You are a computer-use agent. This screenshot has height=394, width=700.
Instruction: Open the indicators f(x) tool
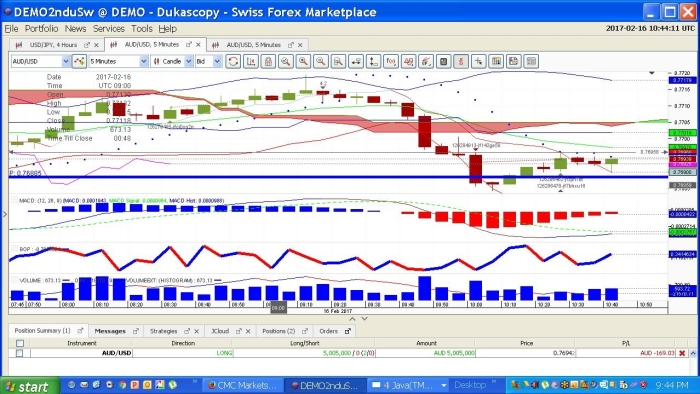pyautogui.click(x=391, y=62)
